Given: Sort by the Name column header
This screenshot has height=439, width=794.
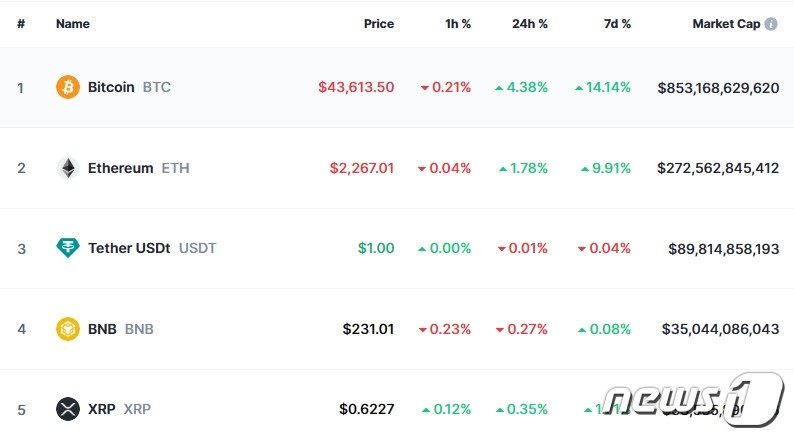Looking at the screenshot, I should tap(73, 24).
